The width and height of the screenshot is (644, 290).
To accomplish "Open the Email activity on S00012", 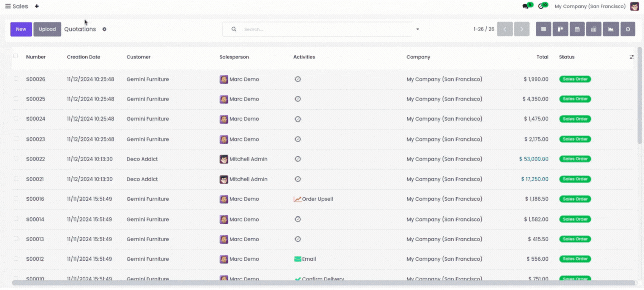I will point(305,259).
